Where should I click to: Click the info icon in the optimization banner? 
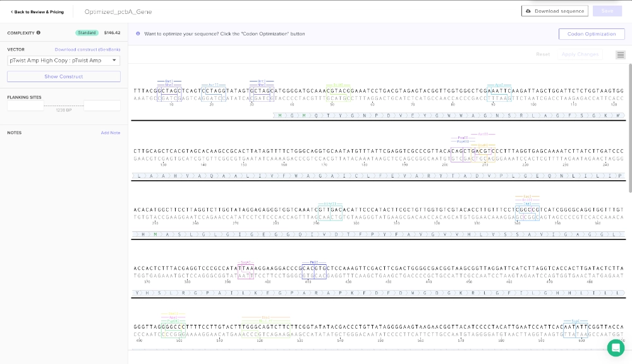[x=138, y=33]
